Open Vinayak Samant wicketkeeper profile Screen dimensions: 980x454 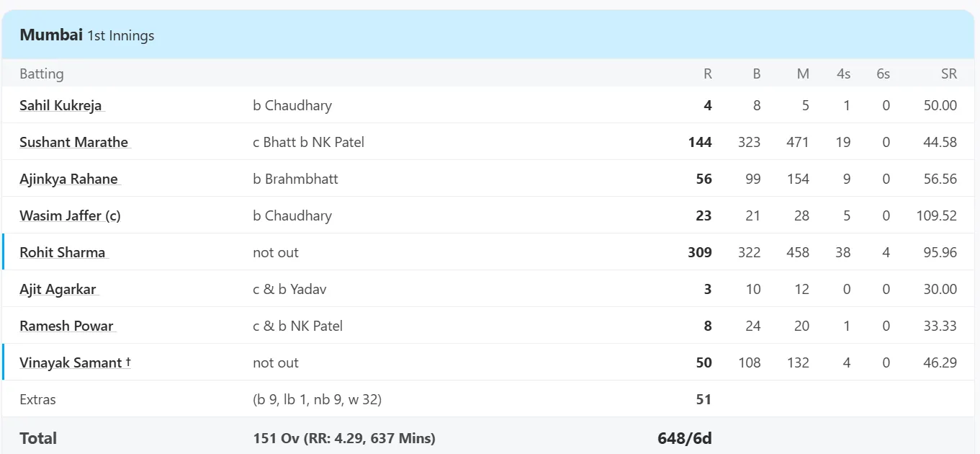pos(75,362)
